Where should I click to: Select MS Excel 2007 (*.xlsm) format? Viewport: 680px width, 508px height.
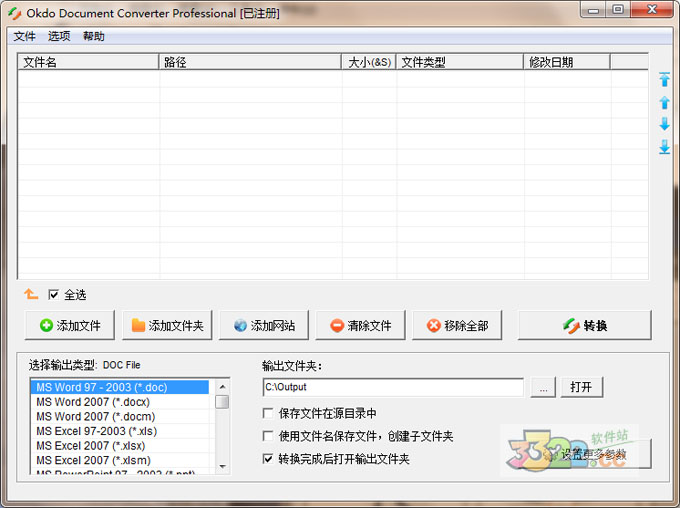tap(120, 460)
